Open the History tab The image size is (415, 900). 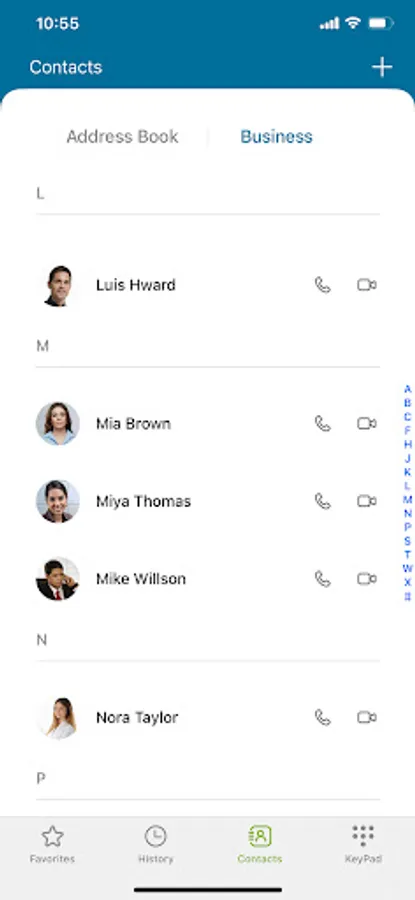click(156, 845)
